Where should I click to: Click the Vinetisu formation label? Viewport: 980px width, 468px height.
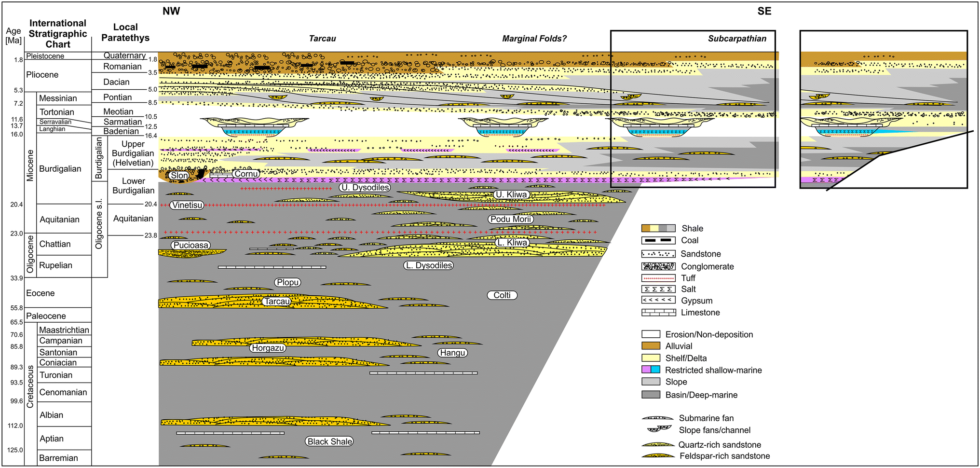coord(187,205)
